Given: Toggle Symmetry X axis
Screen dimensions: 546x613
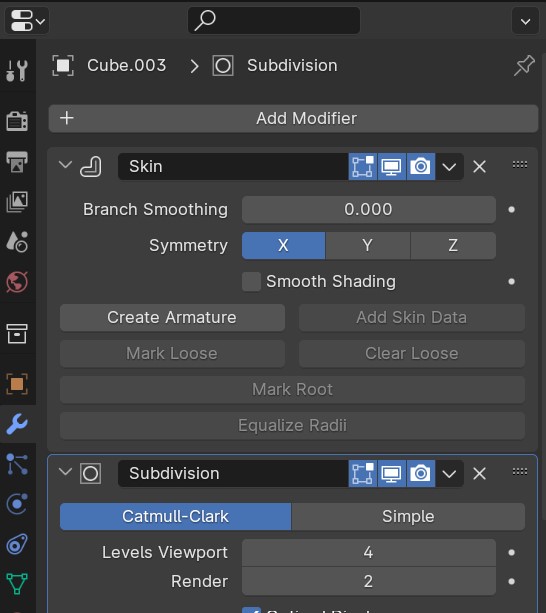Looking at the screenshot, I should click(x=283, y=246).
